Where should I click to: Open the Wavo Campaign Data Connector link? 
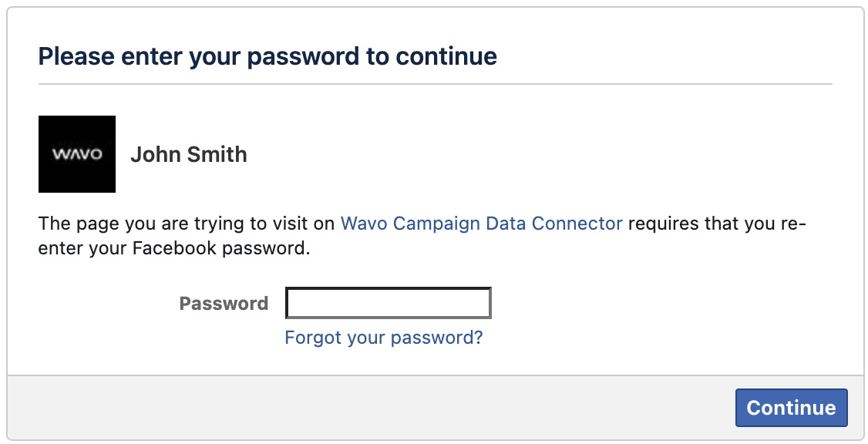(482, 223)
